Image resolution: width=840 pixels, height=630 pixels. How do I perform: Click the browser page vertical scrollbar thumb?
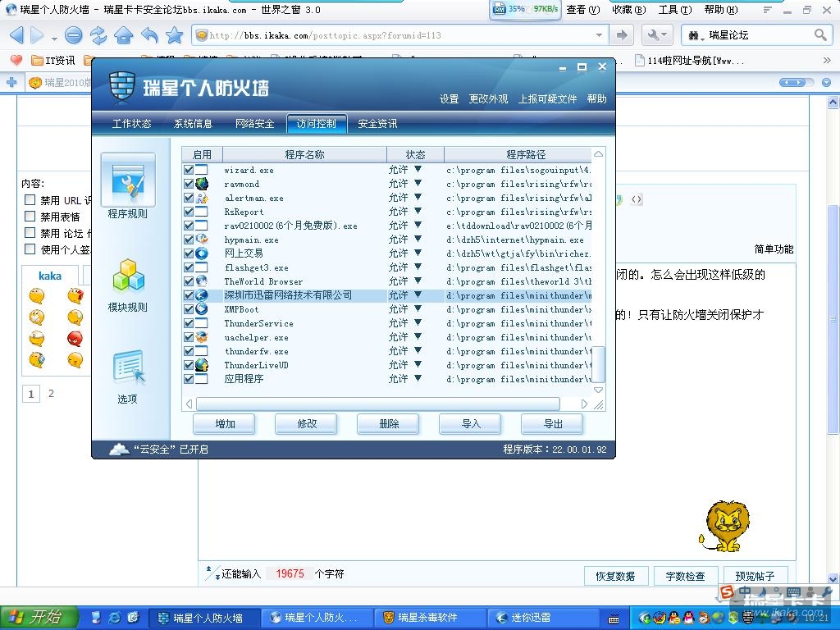coord(833,319)
